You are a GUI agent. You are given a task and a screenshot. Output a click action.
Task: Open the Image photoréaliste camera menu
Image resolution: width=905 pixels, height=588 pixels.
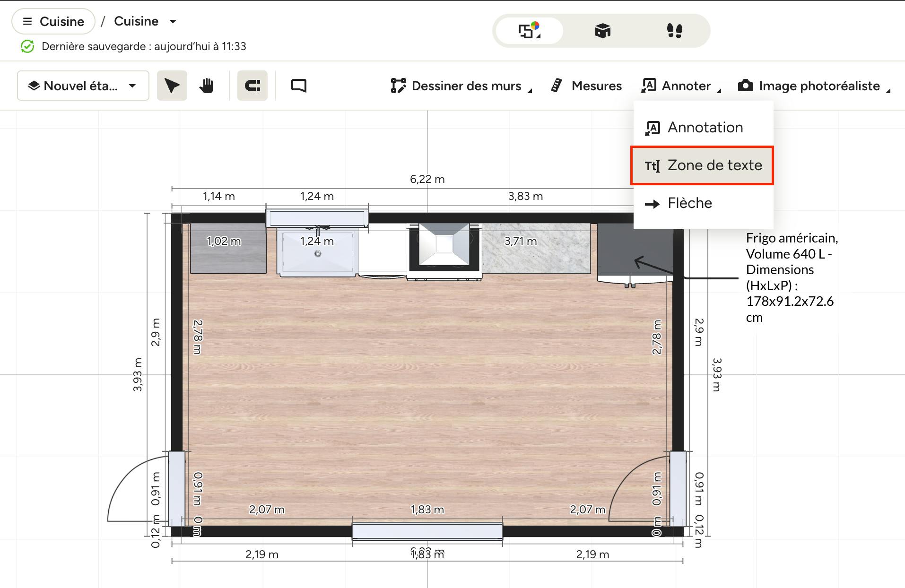814,86
